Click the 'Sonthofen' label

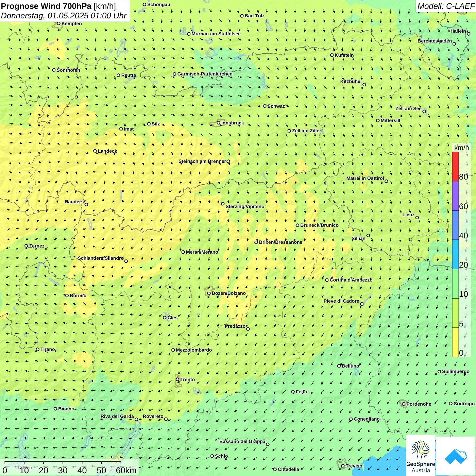pyautogui.click(x=68, y=70)
